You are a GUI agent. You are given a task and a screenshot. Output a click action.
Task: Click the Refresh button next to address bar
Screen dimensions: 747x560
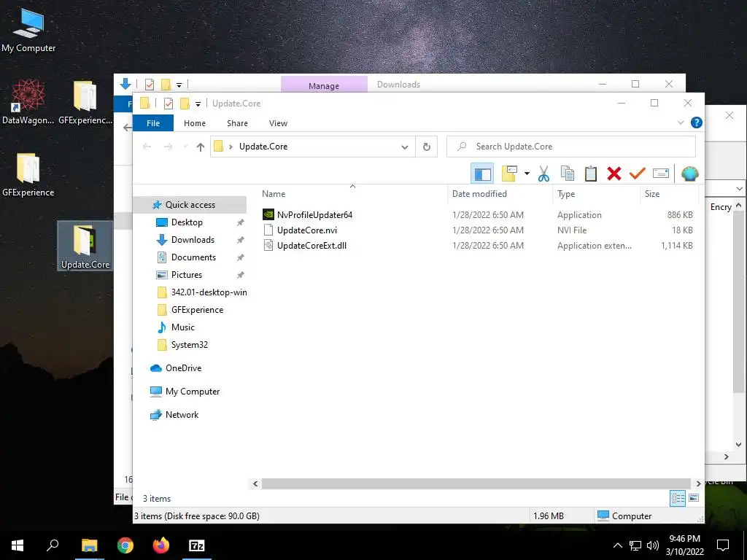[x=426, y=147]
